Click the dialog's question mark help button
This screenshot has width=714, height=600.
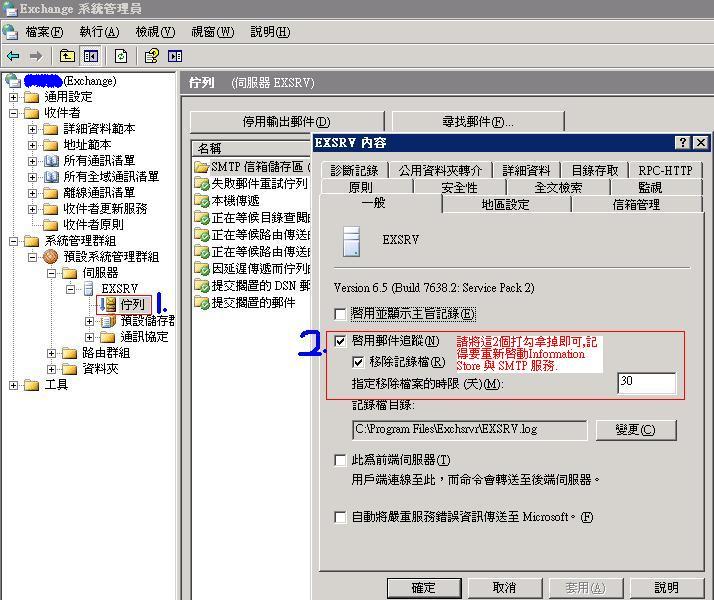click(x=683, y=143)
